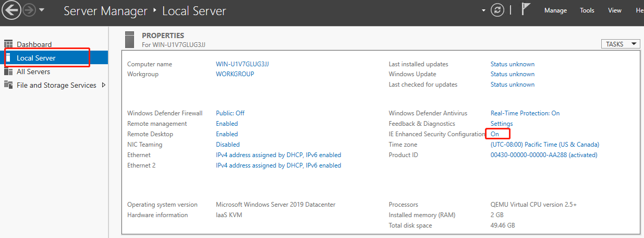Click Microsoft Windows Server 2019 Datacenter text
Screen dimensions: 644x238
[276, 205]
